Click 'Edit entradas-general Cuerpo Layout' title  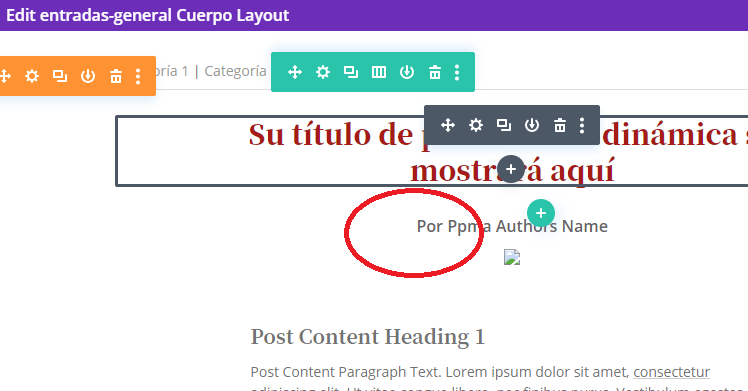[x=147, y=15]
